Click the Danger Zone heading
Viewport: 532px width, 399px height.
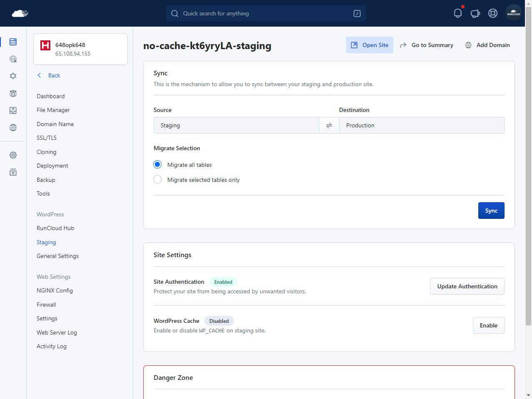[x=173, y=378]
